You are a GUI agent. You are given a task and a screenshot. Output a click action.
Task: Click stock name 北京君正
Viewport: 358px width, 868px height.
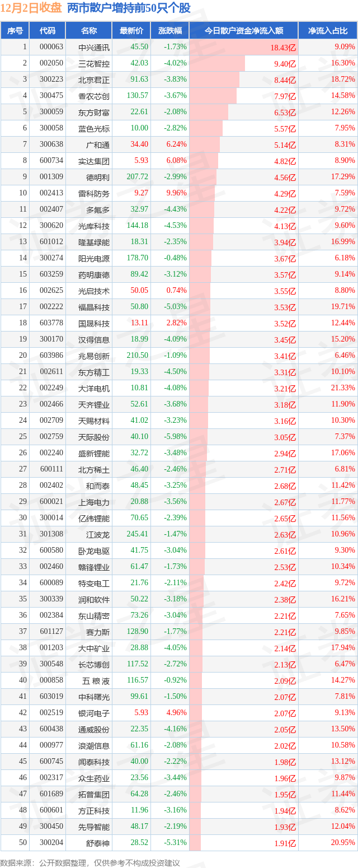point(94,80)
